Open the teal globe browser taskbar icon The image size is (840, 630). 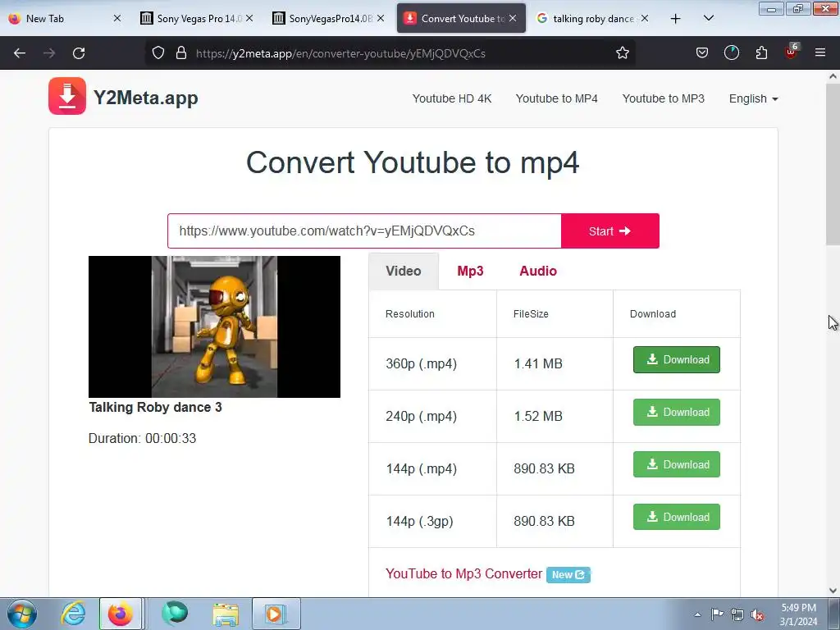point(175,614)
